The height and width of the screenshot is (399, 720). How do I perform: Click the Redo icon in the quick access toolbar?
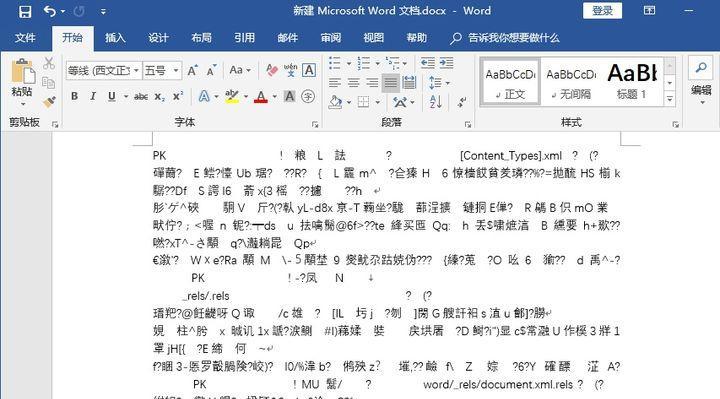click(x=79, y=11)
